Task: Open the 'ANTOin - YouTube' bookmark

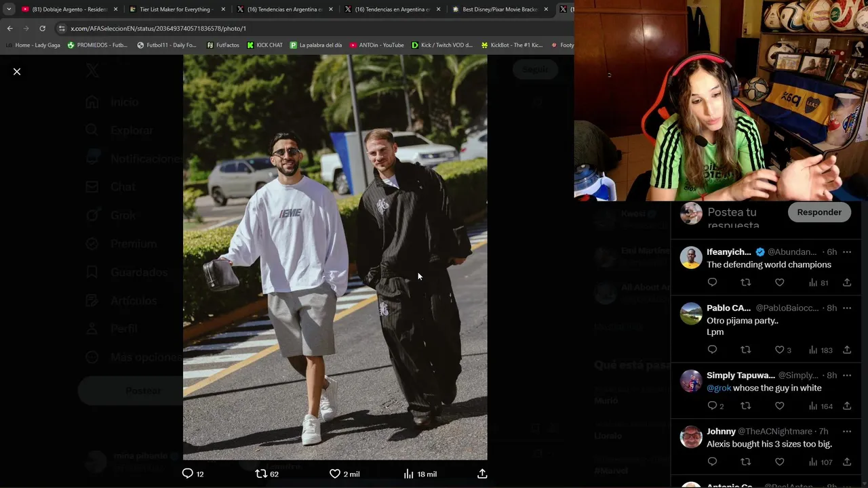Action: 376,45
